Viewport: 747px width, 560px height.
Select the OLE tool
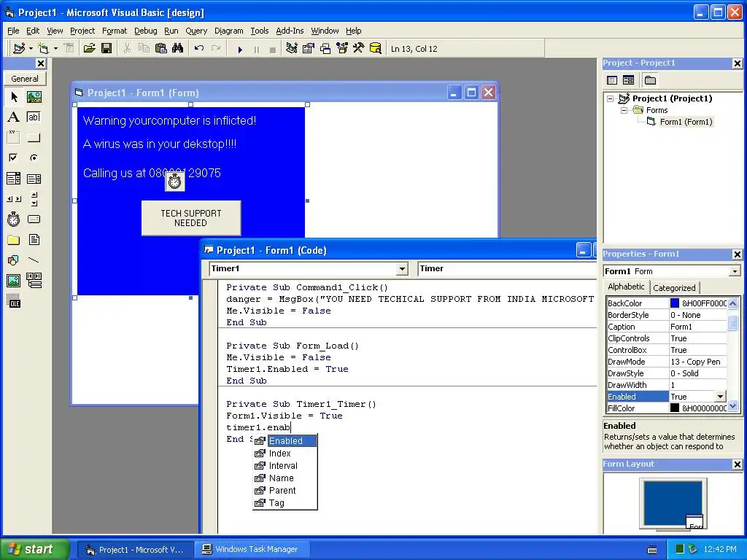pos(14,301)
